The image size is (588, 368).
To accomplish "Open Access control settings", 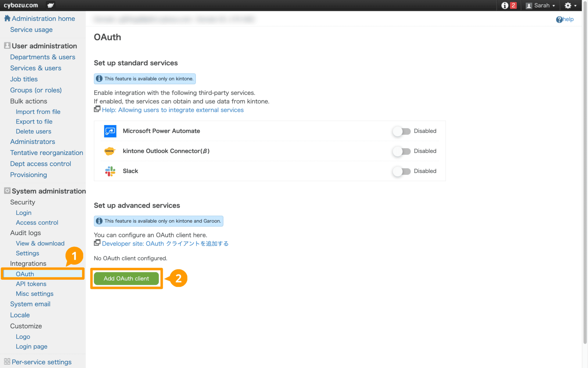I will [37, 223].
